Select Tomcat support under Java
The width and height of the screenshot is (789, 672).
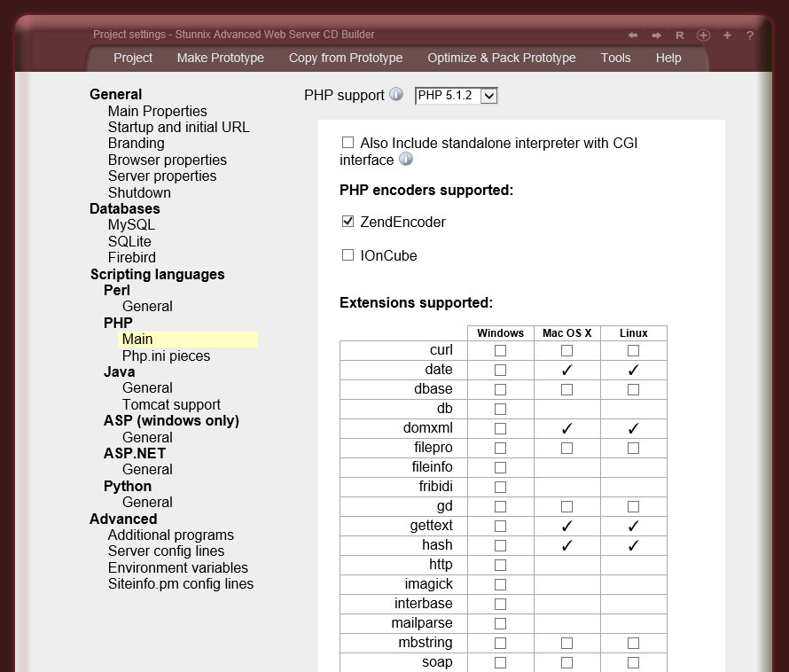click(171, 404)
